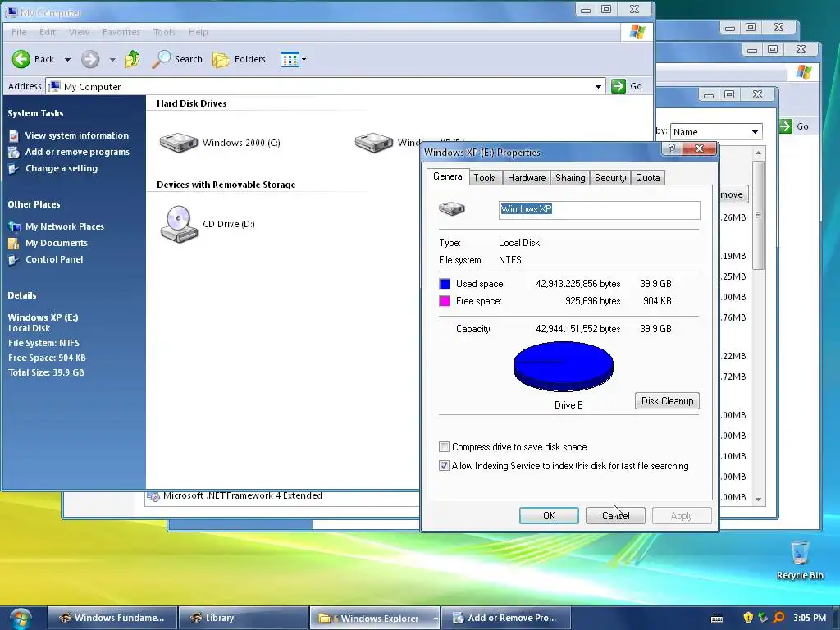
Task: Click the grey Forward arrow button
Action: point(90,59)
